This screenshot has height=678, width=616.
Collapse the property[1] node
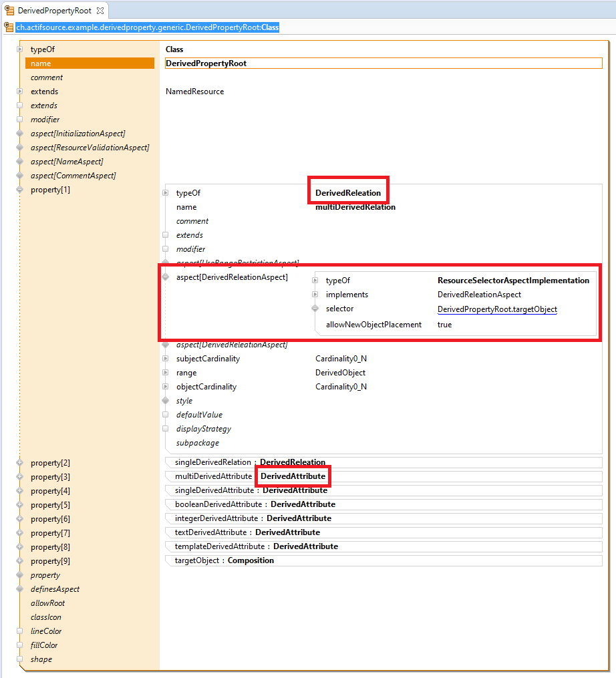point(19,190)
